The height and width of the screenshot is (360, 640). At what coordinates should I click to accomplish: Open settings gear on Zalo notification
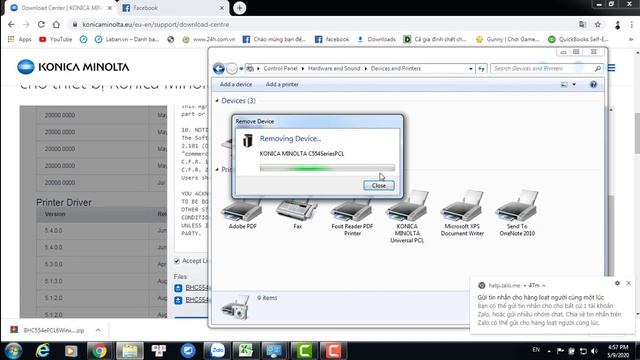(x=617, y=283)
